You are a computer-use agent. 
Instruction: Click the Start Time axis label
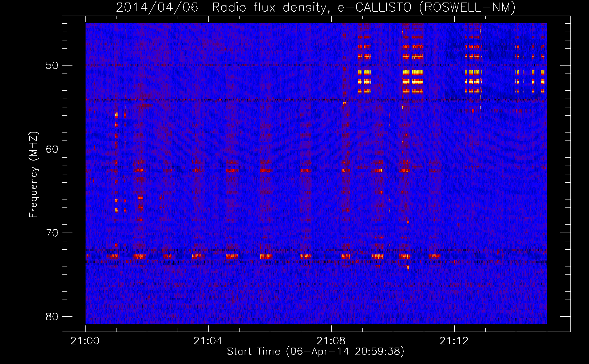[x=316, y=351]
